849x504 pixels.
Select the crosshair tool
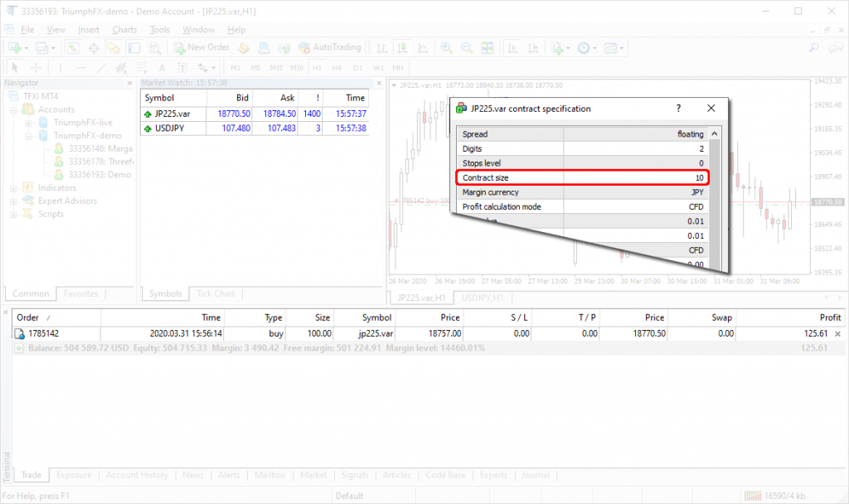coord(36,68)
